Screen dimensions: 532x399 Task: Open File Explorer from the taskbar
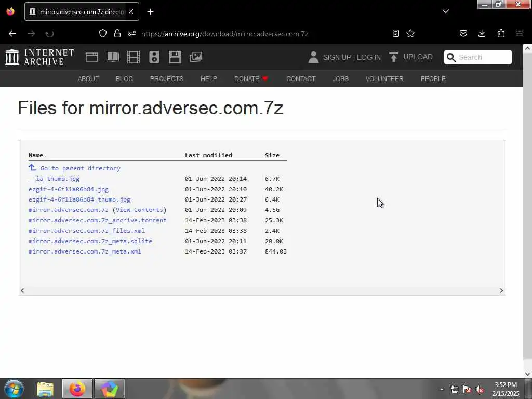(45, 389)
